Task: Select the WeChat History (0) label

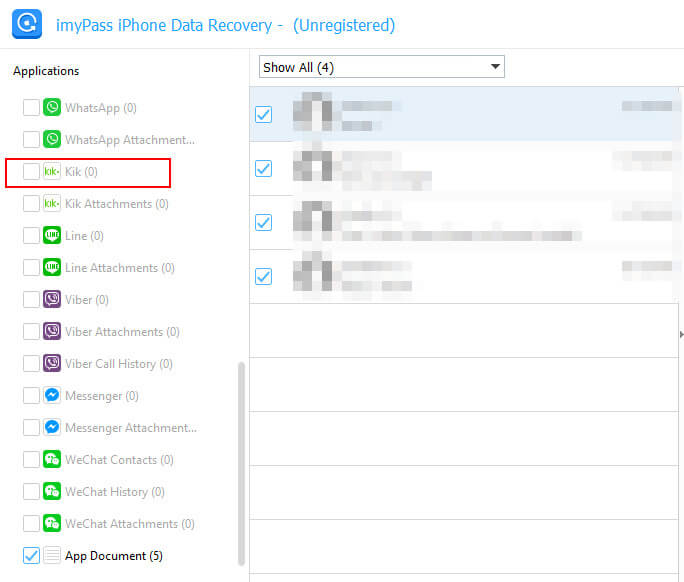Action: (x=115, y=492)
